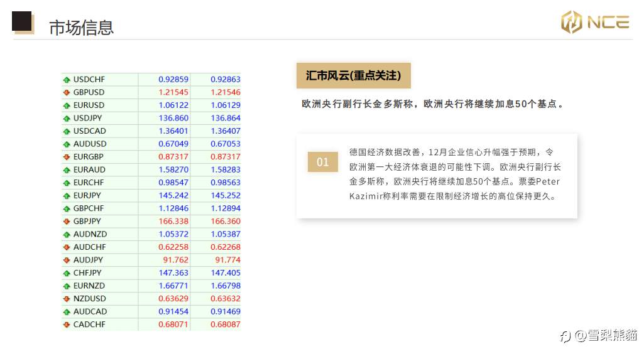Click the red down arrow beside GBPJPY
644x359 pixels.
(x=67, y=222)
